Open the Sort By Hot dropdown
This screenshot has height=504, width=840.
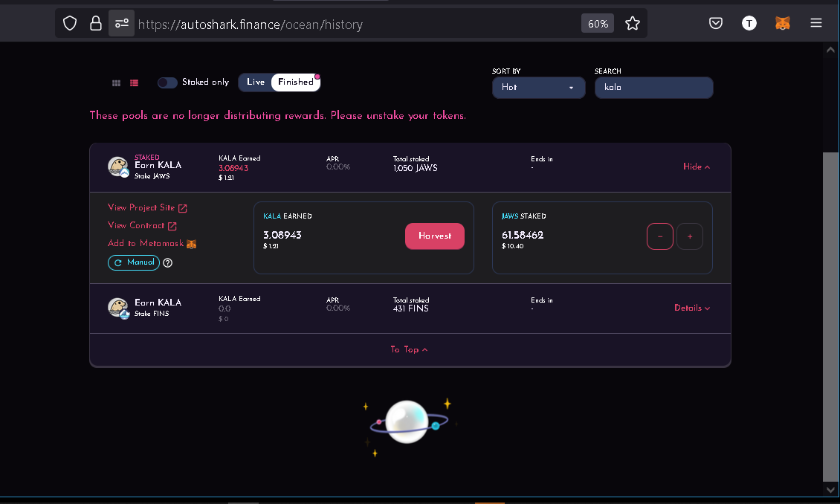(538, 87)
